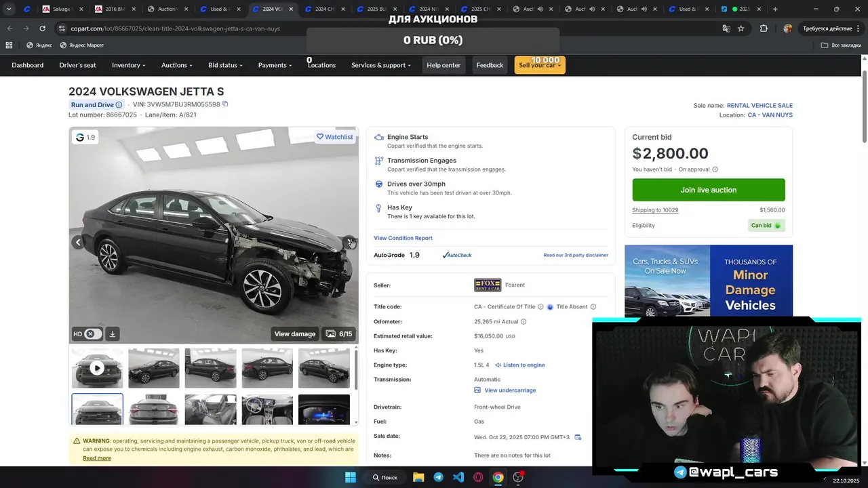Expand the Bid status dropdown menu

[226, 65]
